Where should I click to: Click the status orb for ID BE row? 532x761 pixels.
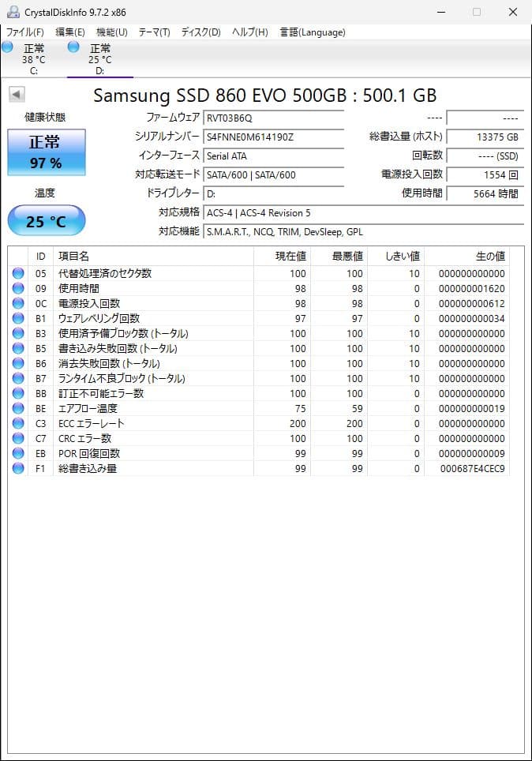tap(18, 408)
